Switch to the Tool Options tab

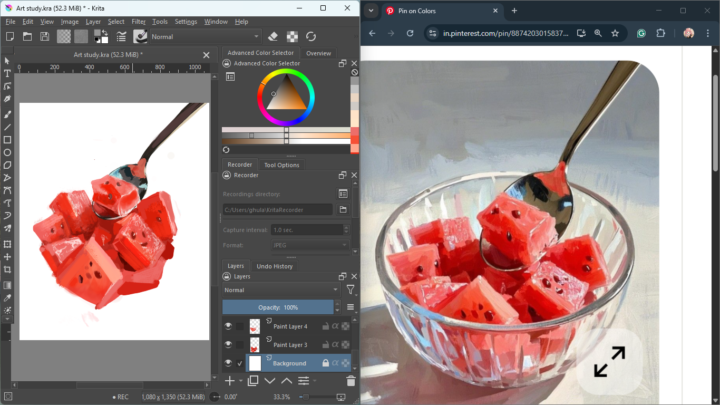[x=281, y=165]
